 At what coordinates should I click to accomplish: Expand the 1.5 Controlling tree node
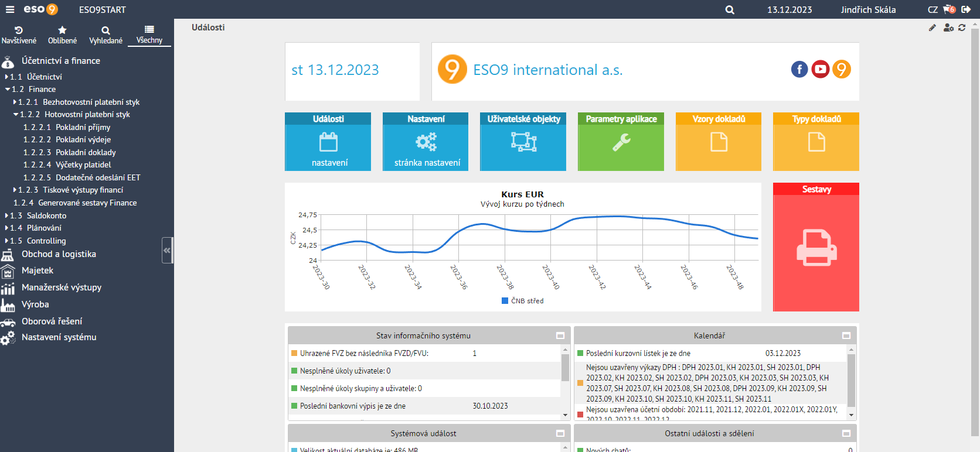tap(6, 241)
